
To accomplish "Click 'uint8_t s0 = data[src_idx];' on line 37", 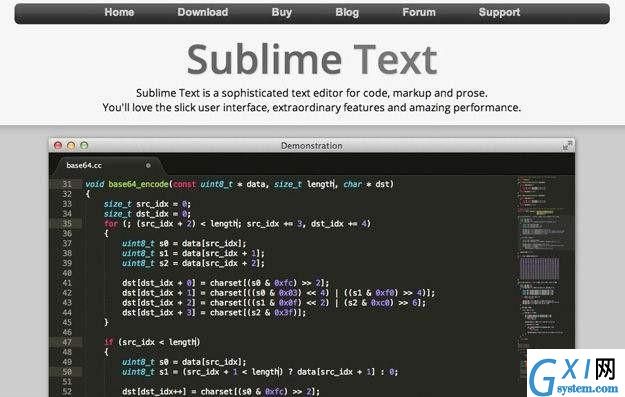I will (184, 243).
